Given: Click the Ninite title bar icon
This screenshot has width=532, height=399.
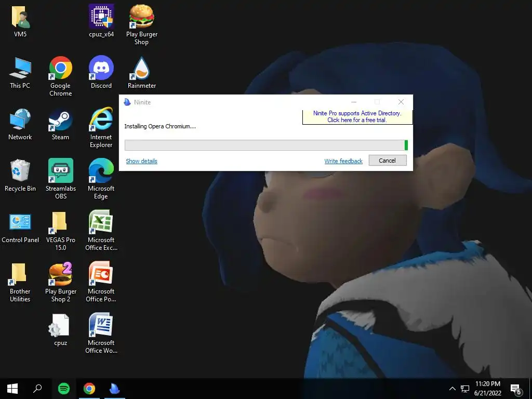Looking at the screenshot, I should (x=127, y=102).
